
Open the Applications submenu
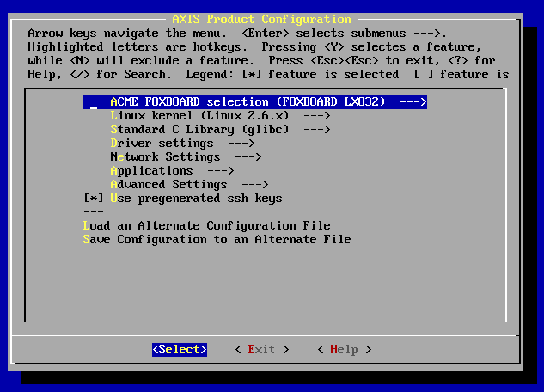[x=172, y=171]
